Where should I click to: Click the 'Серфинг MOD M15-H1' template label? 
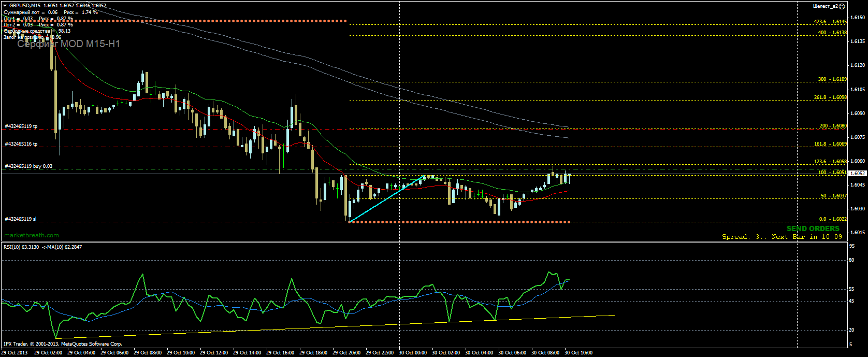pos(68,44)
